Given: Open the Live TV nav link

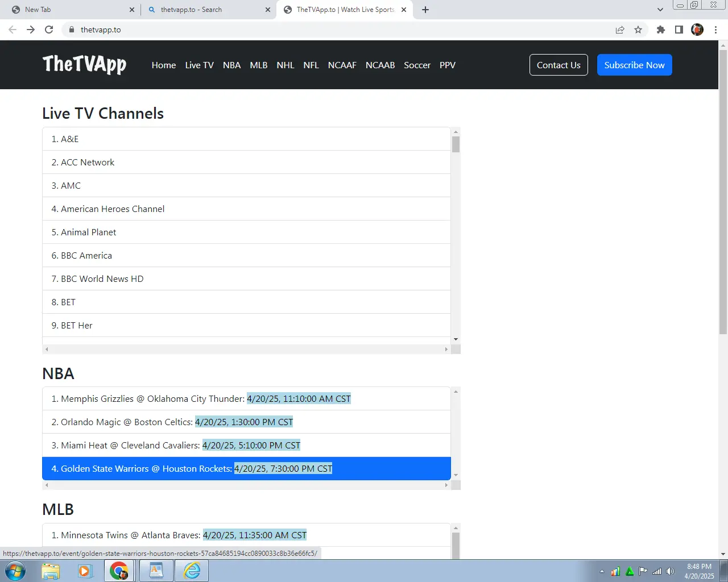Looking at the screenshot, I should point(200,65).
